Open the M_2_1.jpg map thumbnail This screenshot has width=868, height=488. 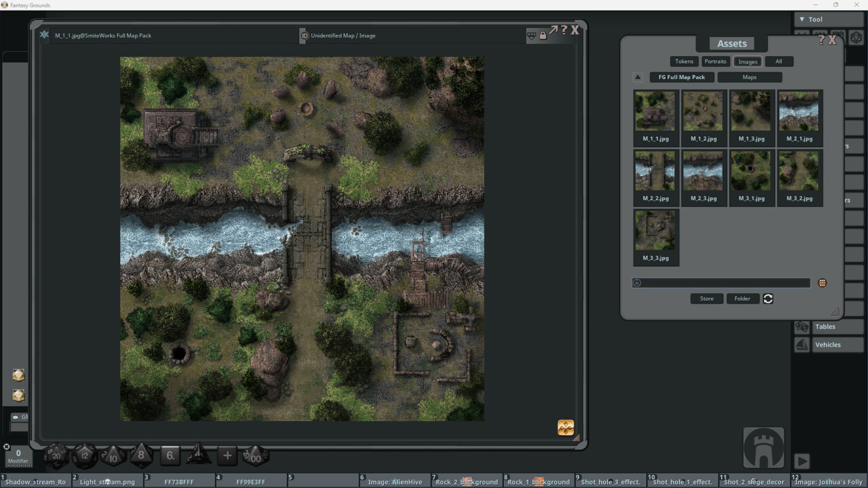799,110
